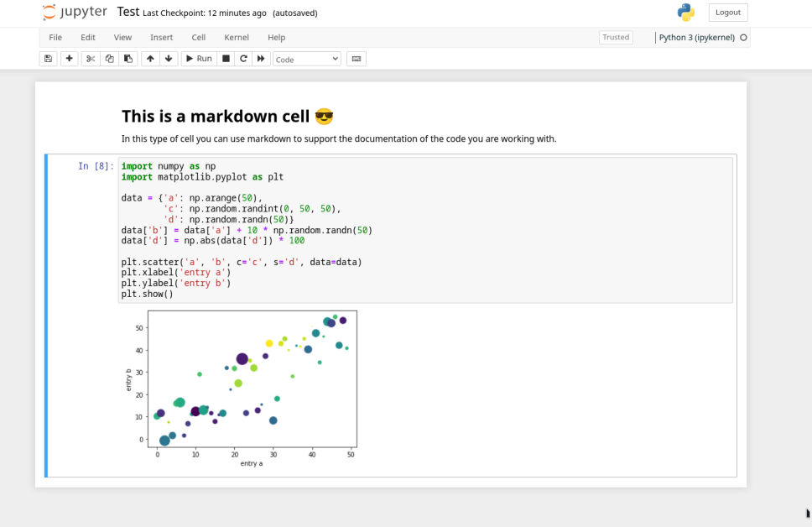Click the import numpy line
Screen dimensions: 812x527
coord(169,166)
